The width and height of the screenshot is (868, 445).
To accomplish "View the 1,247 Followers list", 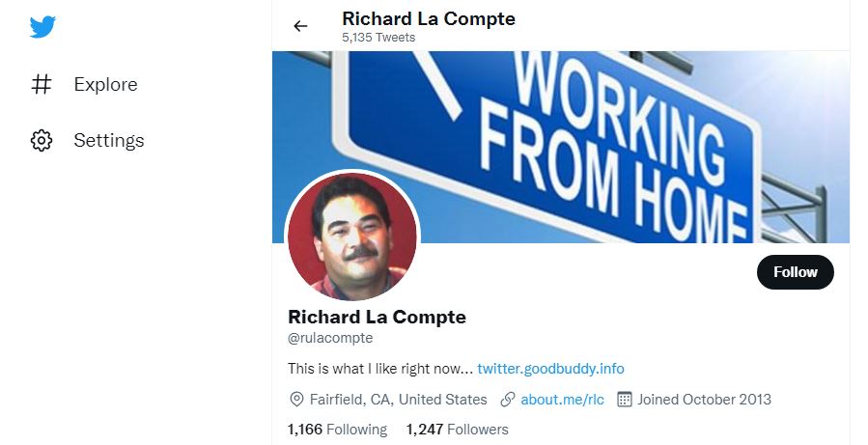I will (458, 430).
